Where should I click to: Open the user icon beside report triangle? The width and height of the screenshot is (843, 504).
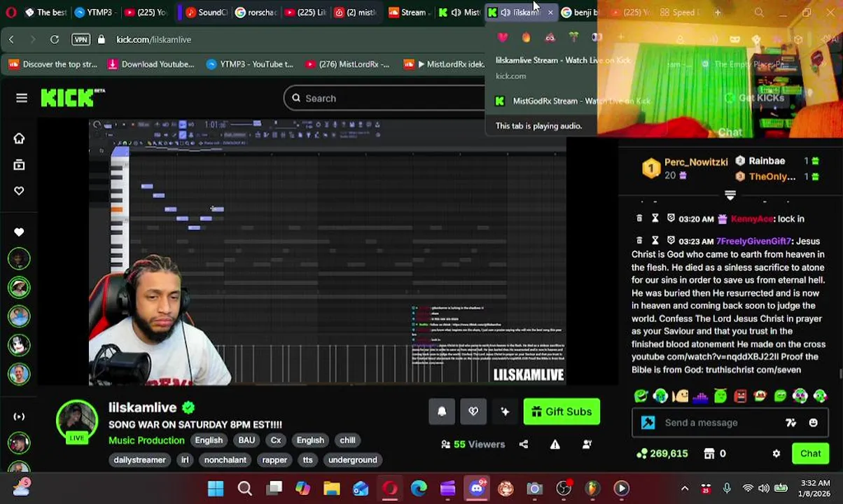(587, 444)
